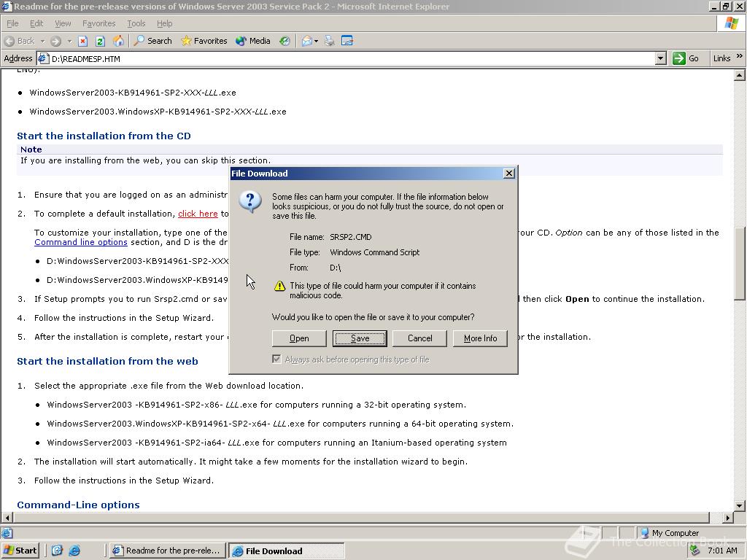Click heading 'Start the installation from the web'
The image size is (747, 560).
tap(108, 361)
